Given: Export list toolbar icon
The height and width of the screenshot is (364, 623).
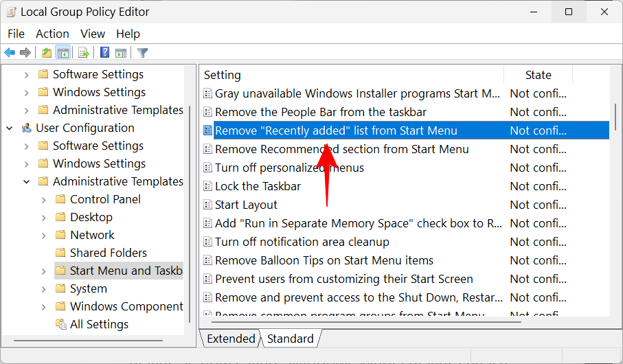Looking at the screenshot, I should click(x=83, y=52).
